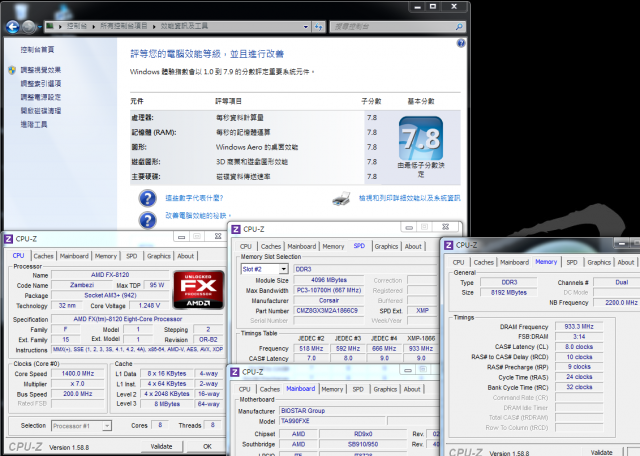Switch to Mainboard tab in CPU window

74,256
